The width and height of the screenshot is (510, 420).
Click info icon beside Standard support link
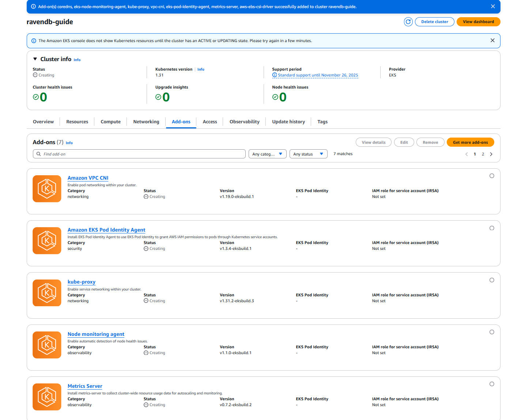tap(275, 75)
